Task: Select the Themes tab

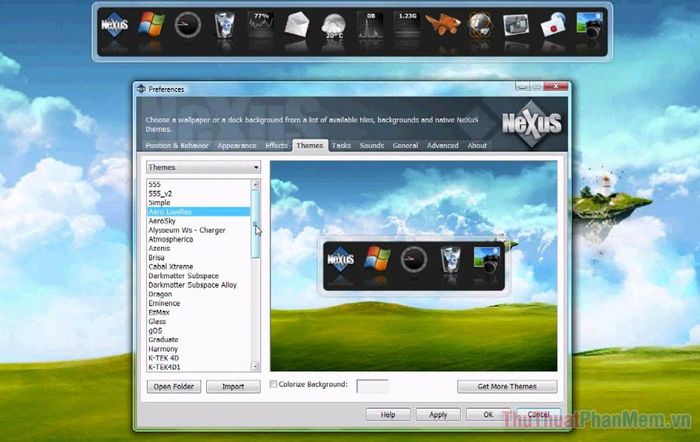Action: [310, 146]
